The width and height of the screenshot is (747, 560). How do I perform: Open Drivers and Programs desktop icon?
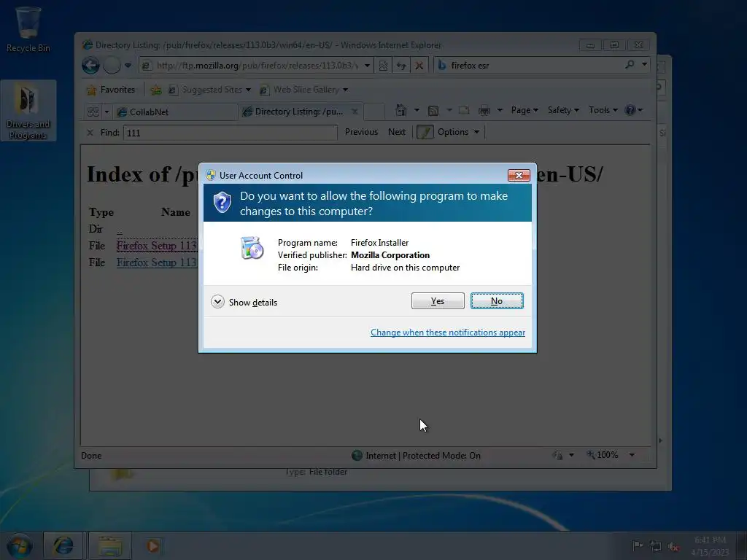click(28, 111)
